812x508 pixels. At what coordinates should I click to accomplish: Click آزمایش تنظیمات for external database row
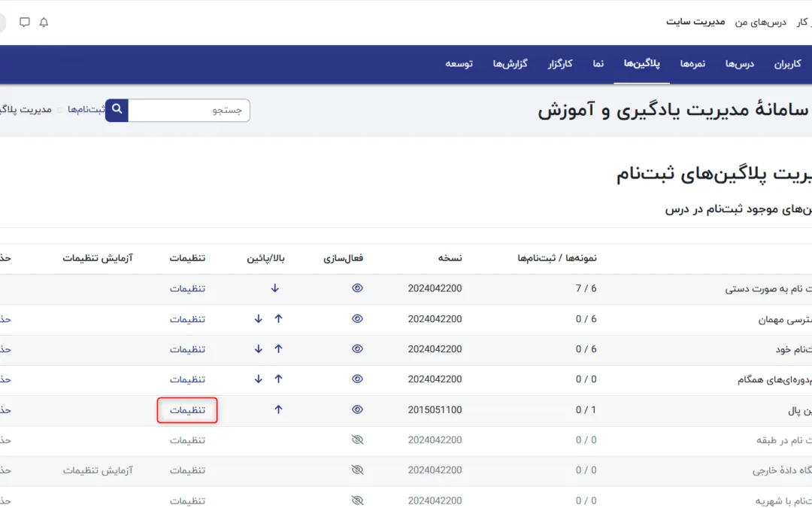point(98,470)
